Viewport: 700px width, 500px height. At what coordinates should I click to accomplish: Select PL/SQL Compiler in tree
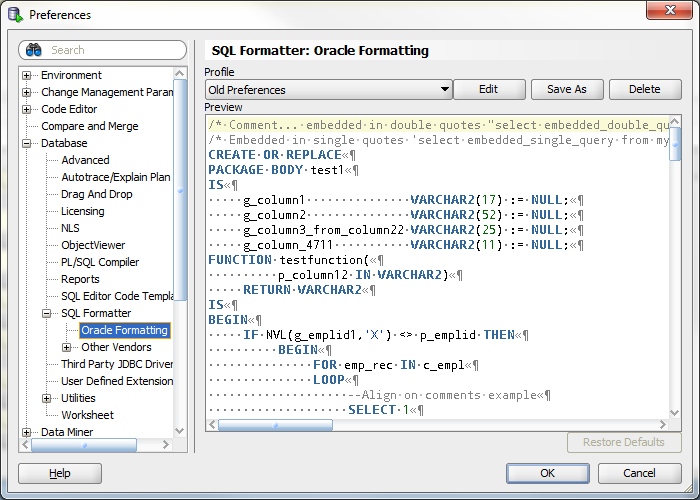100,262
